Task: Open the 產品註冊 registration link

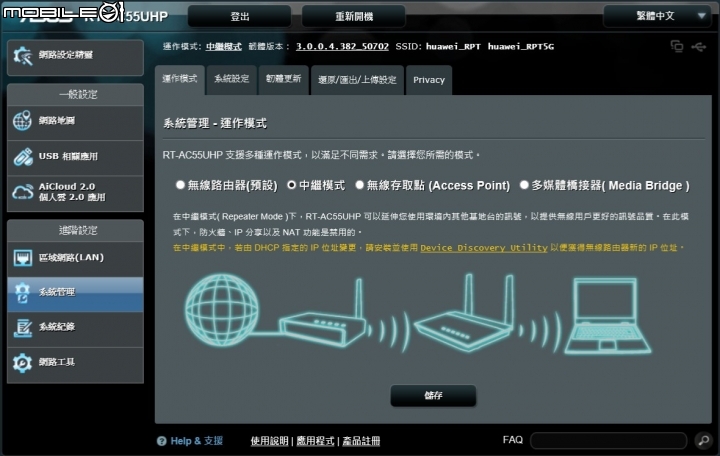Action: (361, 441)
